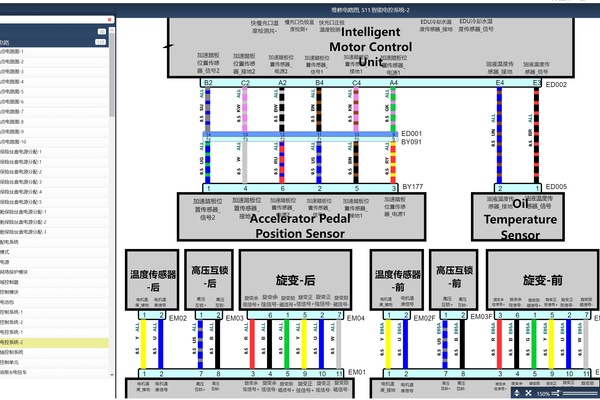Click connector label ED001

[411, 133]
